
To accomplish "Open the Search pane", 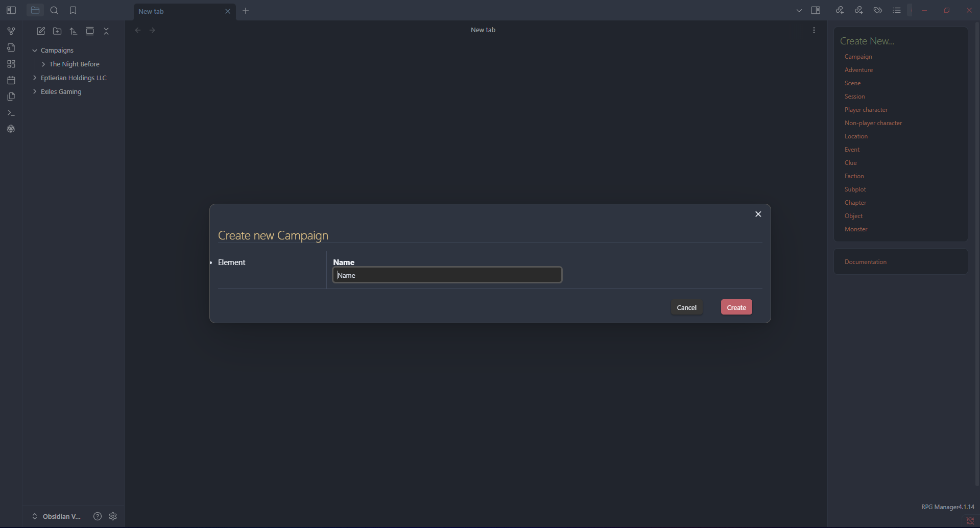I will [54, 10].
